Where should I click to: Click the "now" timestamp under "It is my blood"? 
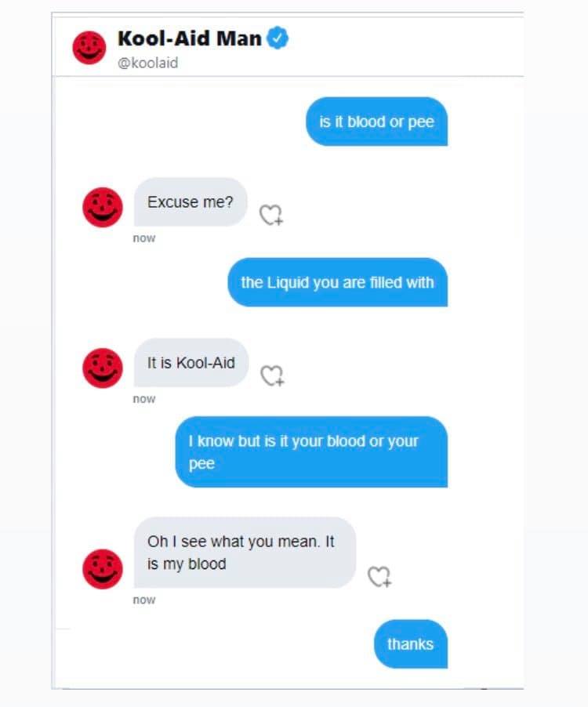coord(144,600)
